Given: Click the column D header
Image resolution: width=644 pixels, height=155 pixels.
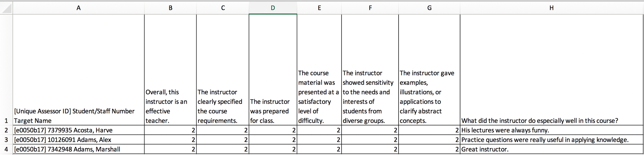Looking at the screenshot, I should pos(273,8).
